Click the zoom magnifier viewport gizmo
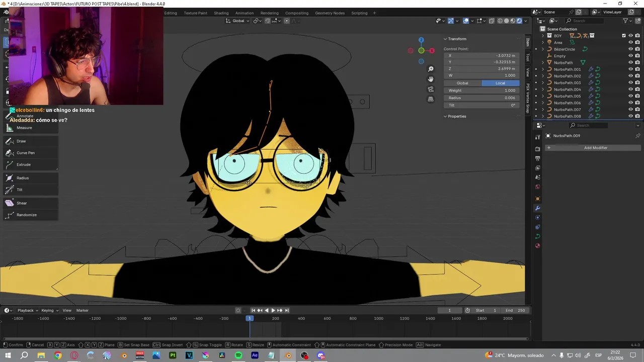Viewport: 644px width, 362px height. coord(431,69)
